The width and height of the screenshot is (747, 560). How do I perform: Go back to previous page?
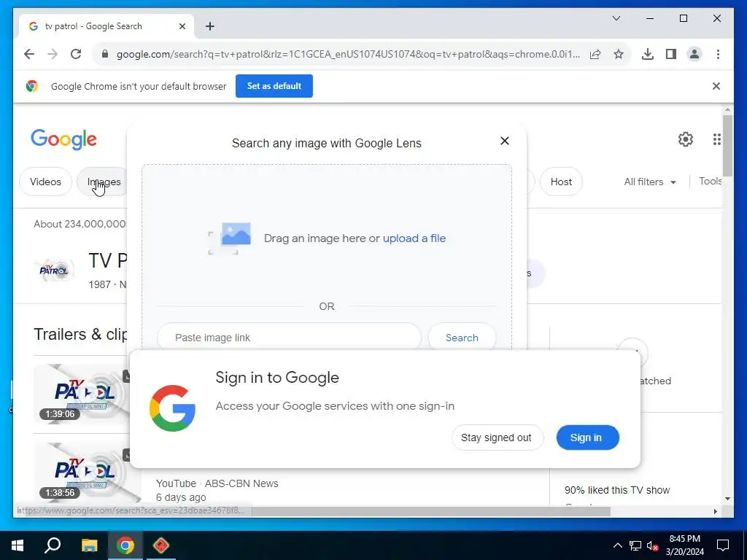click(29, 54)
